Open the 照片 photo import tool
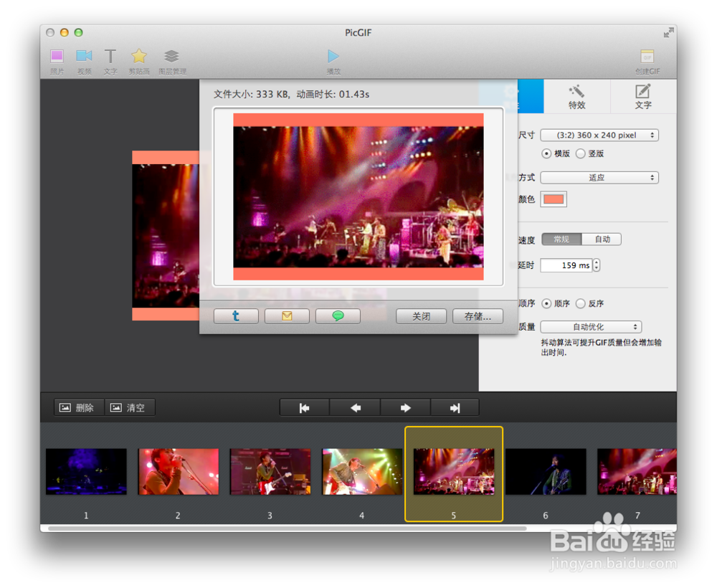This screenshot has height=588, width=717. point(57,61)
